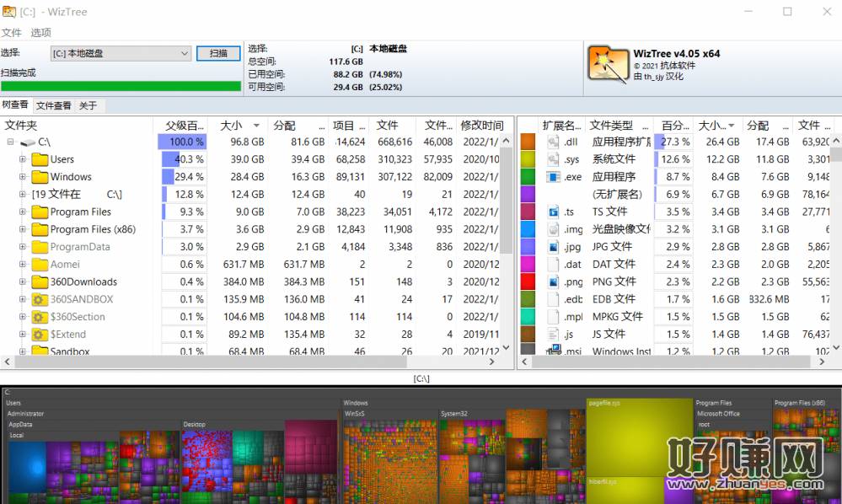Select the yellow pagefile.sys treemap block
The image size is (842, 504).
pyautogui.click(x=638, y=438)
